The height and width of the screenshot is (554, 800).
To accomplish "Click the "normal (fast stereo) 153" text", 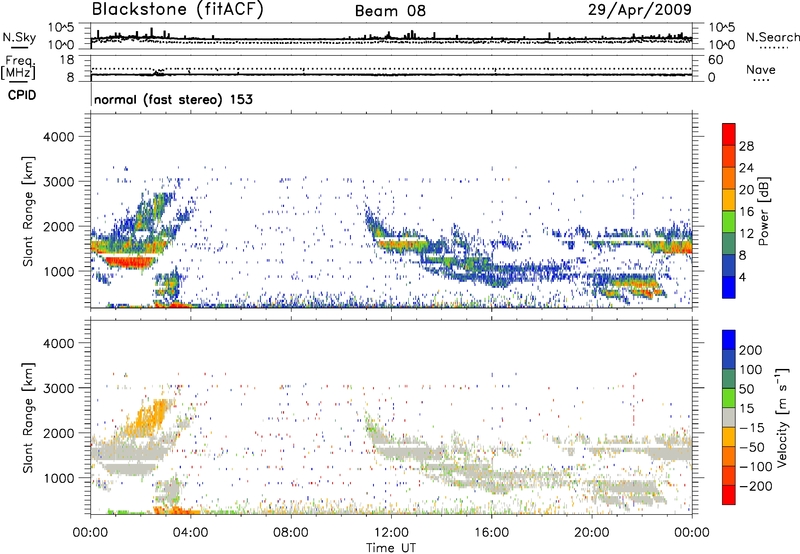I will [x=173, y=99].
